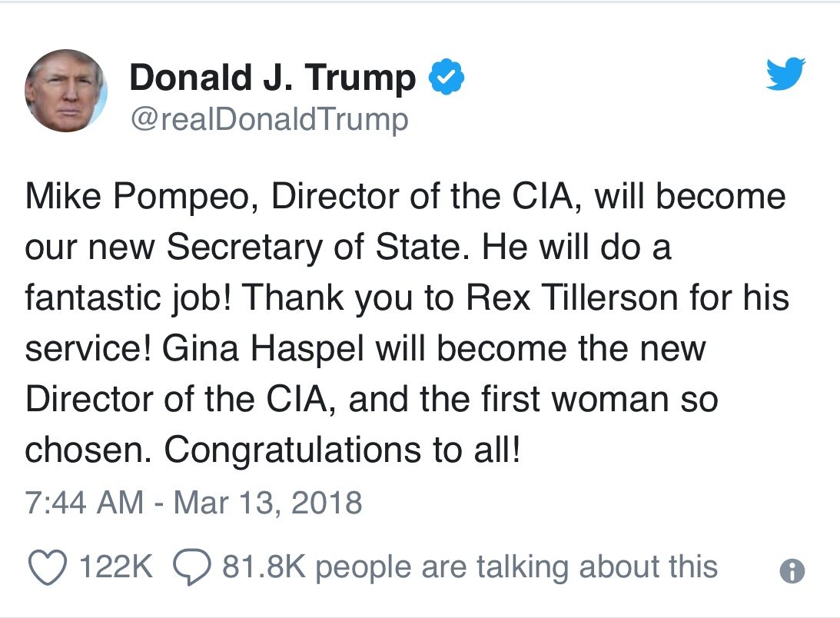This screenshot has height=618, width=840.
Task: Open the @realDonaldTrump handle link
Action: tap(268, 119)
